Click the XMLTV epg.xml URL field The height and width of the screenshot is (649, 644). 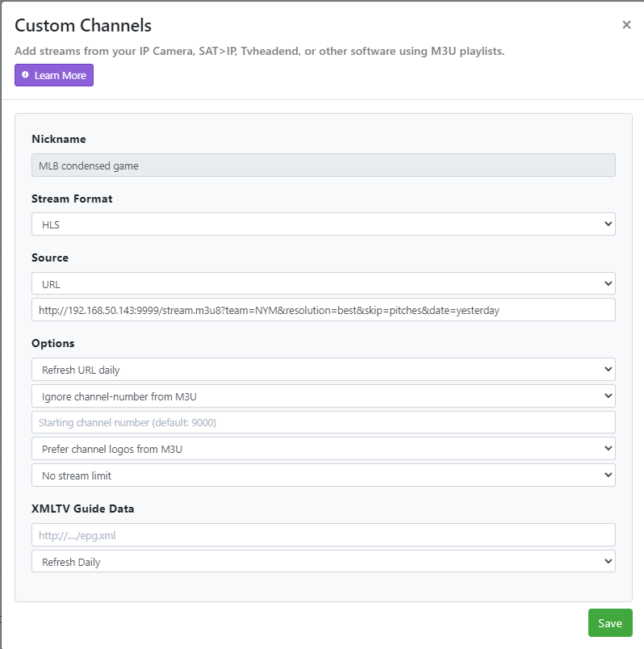point(323,535)
